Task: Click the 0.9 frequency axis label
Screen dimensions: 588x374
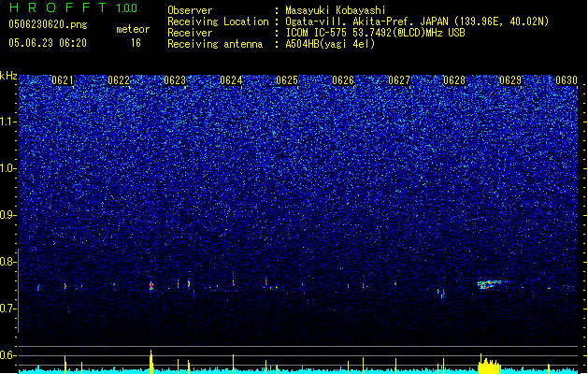Action: (8, 215)
